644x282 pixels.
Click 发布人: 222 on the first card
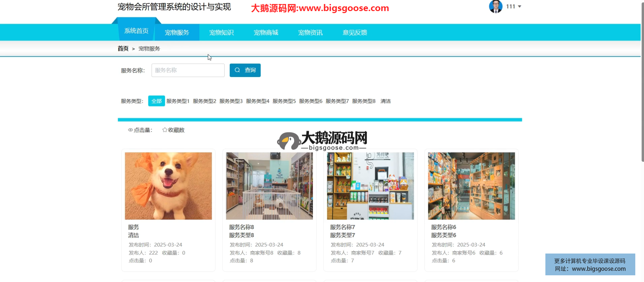tap(143, 253)
